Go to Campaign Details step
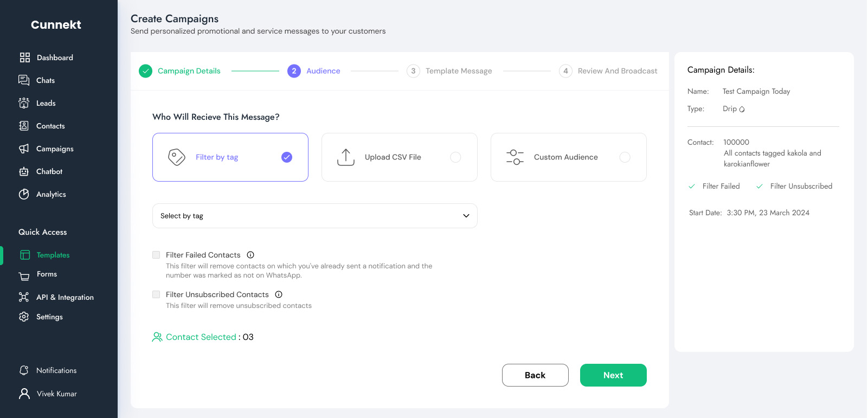The width and height of the screenshot is (868, 418). click(x=189, y=71)
